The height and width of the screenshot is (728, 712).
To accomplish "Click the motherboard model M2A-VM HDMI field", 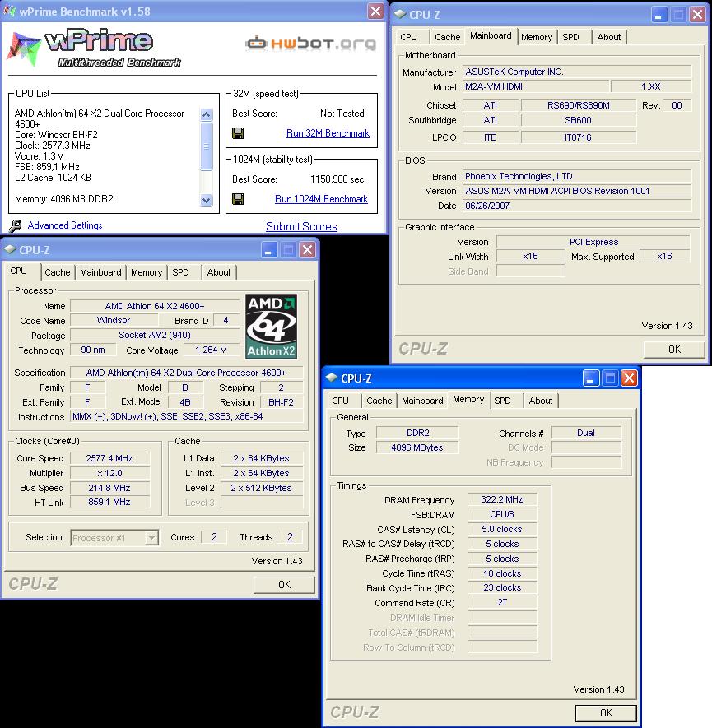I will pyautogui.click(x=536, y=87).
